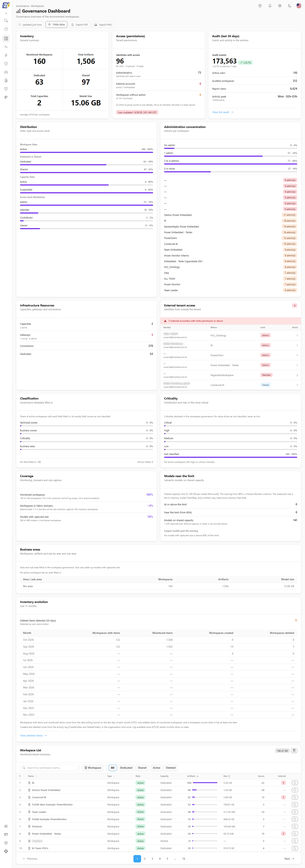305x868 pixels.
Task: Open history clock icon for BI row
Action: click(295, 782)
